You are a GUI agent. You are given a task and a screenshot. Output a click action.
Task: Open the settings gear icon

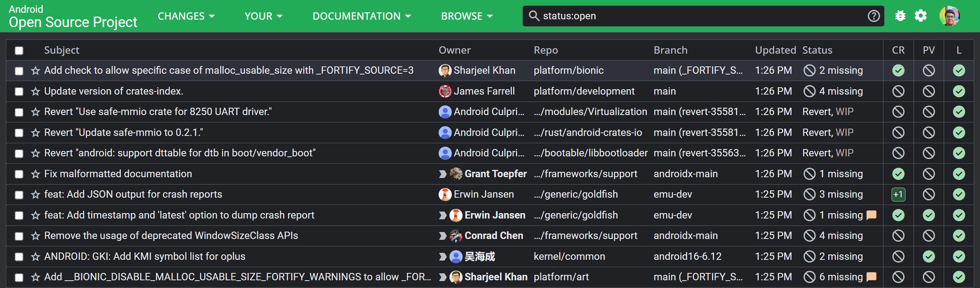click(921, 16)
